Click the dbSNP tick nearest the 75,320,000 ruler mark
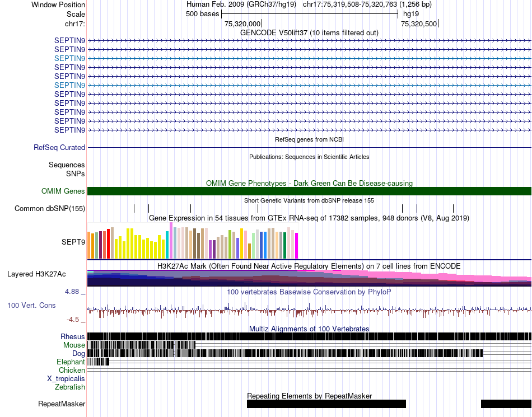The width and height of the screenshot is (532, 417). click(258, 208)
